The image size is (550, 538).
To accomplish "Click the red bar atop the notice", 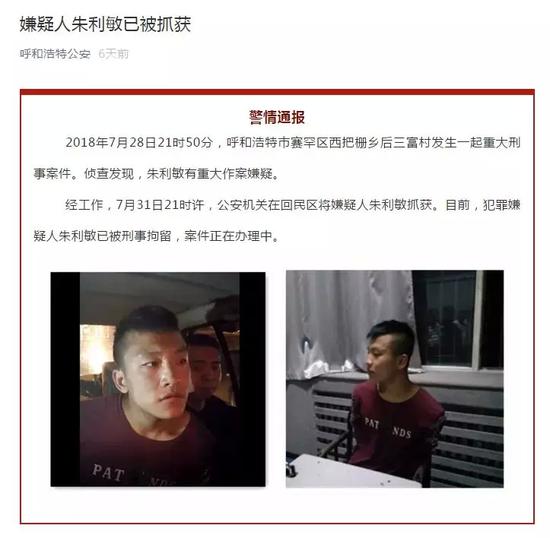I will tap(277, 92).
